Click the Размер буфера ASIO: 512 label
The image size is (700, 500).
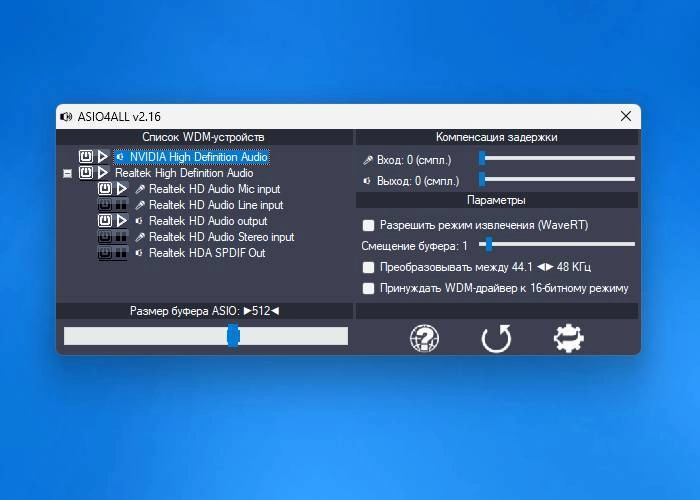coord(204,311)
